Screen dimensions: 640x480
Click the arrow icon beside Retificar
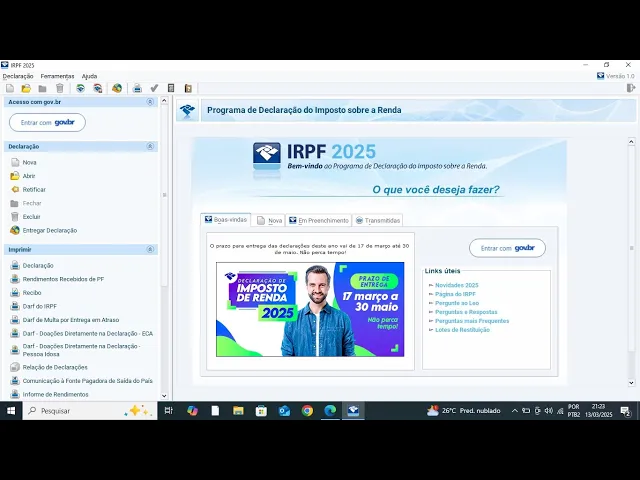15,189
